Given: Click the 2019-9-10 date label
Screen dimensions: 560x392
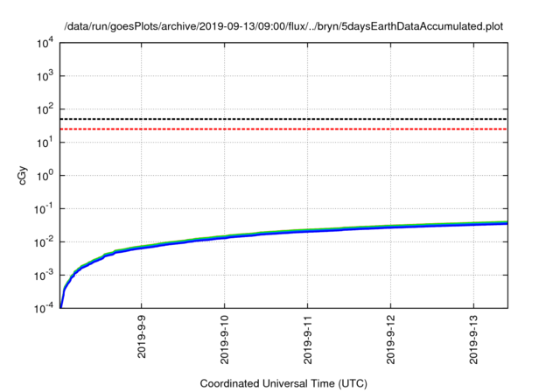Looking at the screenshot, I should pos(224,339).
